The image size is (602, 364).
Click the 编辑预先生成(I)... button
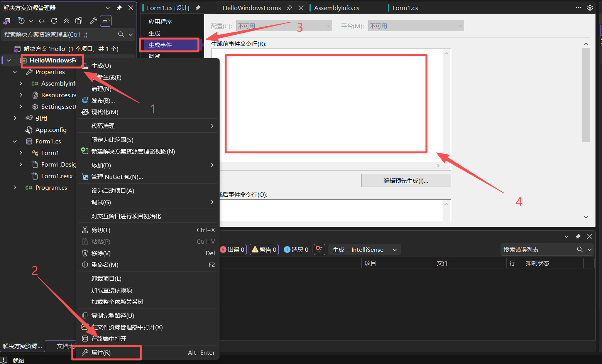406,180
